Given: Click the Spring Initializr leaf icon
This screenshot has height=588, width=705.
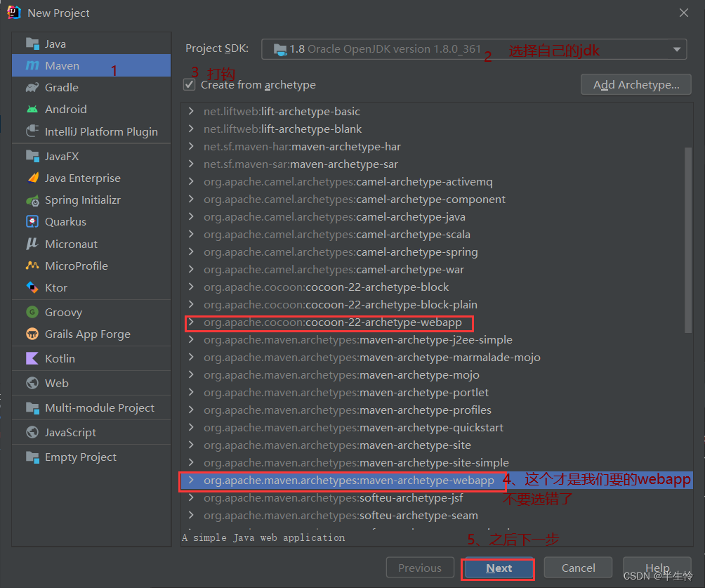Looking at the screenshot, I should (x=32, y=200).
